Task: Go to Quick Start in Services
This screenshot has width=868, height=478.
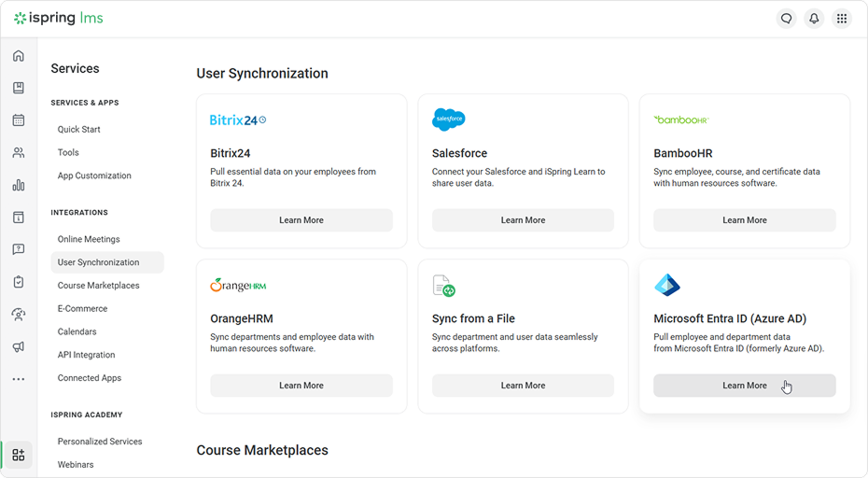Action: click(x=78, y=130)
